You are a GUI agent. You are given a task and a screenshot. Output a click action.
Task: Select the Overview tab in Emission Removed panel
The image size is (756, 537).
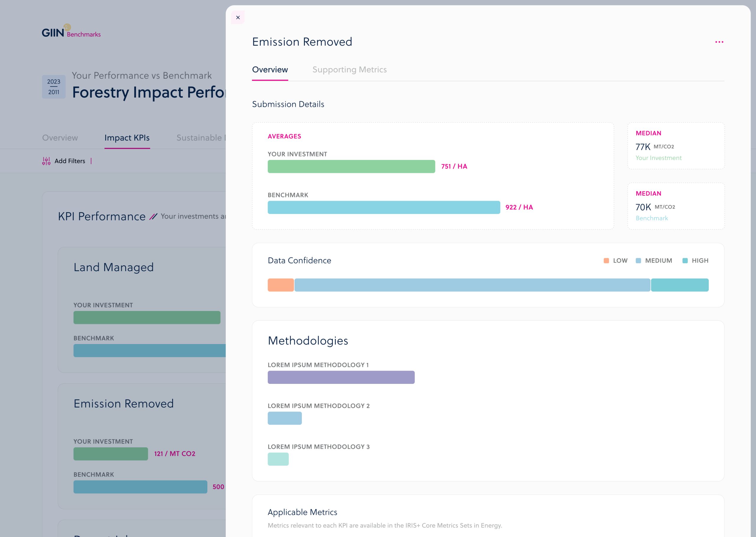tap(270, 69)
